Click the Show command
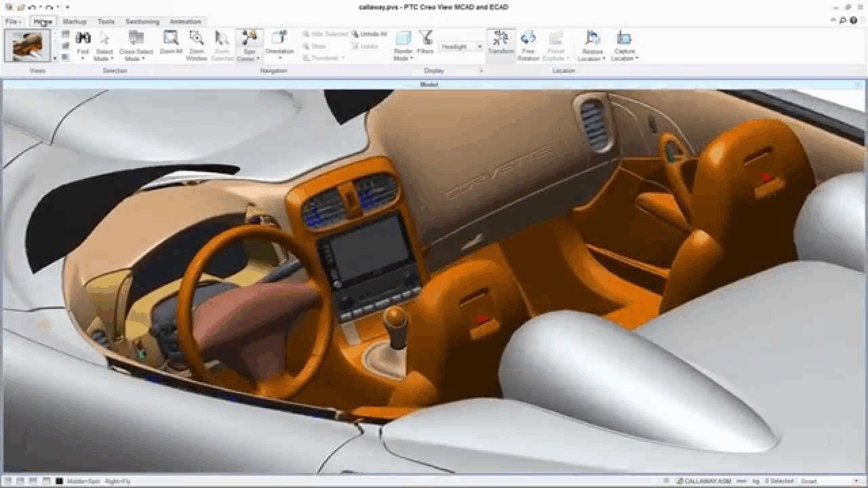Screen dimensions: 868x488 click(x=314, y=46)
